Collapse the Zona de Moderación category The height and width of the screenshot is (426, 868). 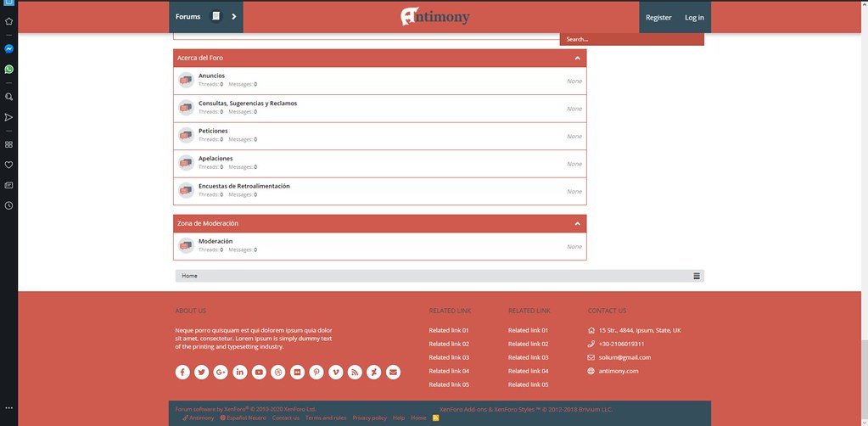(577, 224)
